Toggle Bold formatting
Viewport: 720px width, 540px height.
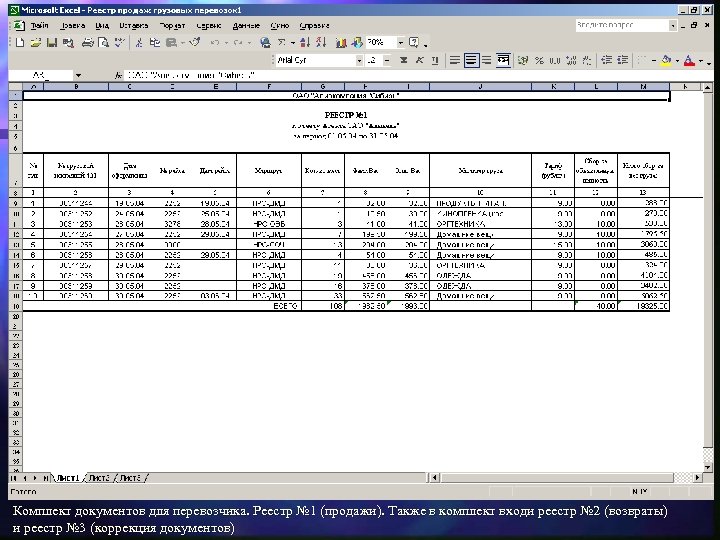[x=403, y=60]
